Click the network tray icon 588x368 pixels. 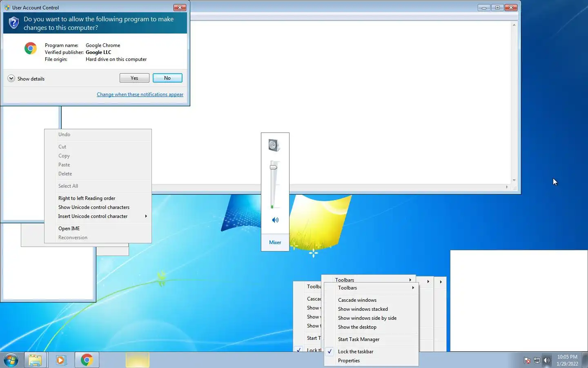coord(537,360)
